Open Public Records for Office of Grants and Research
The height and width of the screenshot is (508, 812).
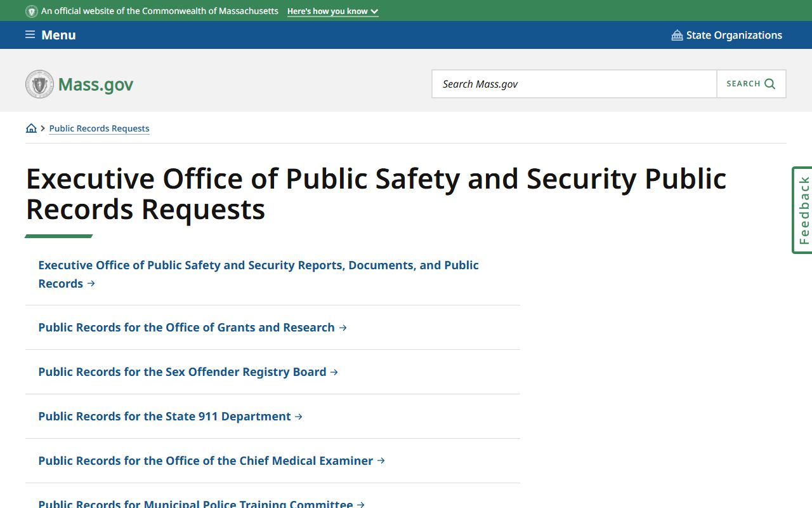(x=193, y=328)
